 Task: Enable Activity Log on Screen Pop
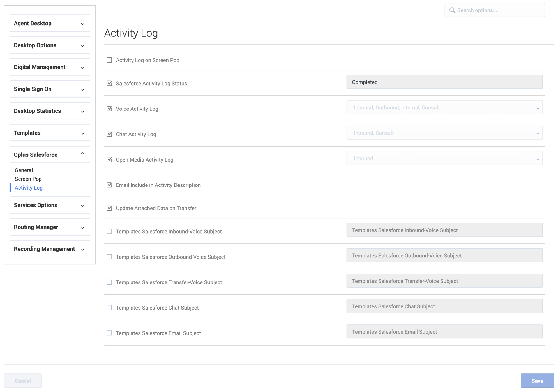click(x=109, y=60)
